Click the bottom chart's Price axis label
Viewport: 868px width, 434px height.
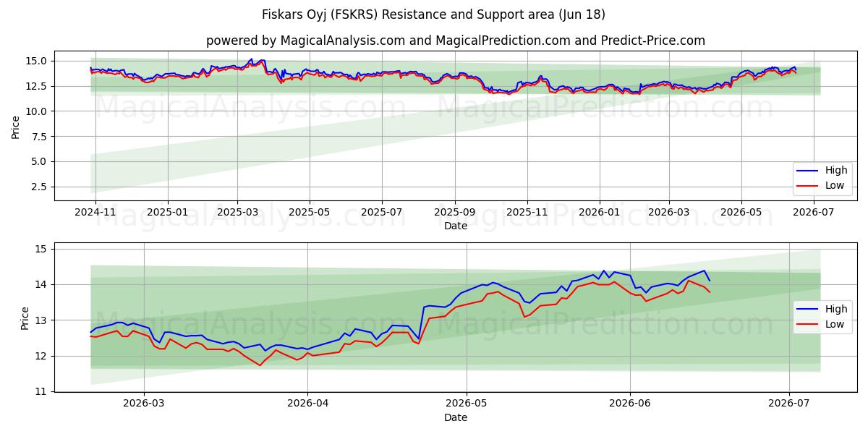point(25,318)
